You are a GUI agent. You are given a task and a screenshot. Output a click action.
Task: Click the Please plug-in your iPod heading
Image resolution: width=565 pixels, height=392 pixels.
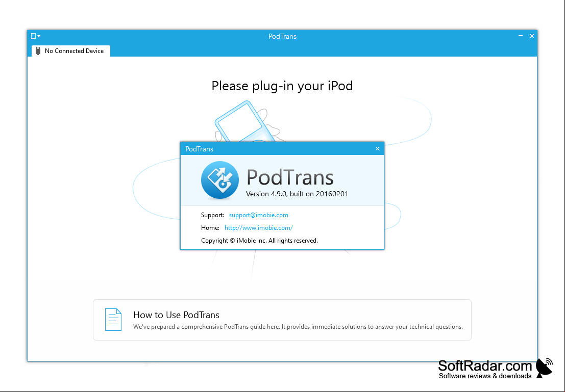(282, 86)
